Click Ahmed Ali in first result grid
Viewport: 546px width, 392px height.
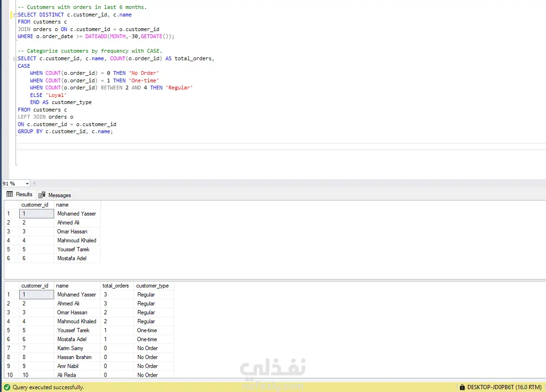[77, 223]
